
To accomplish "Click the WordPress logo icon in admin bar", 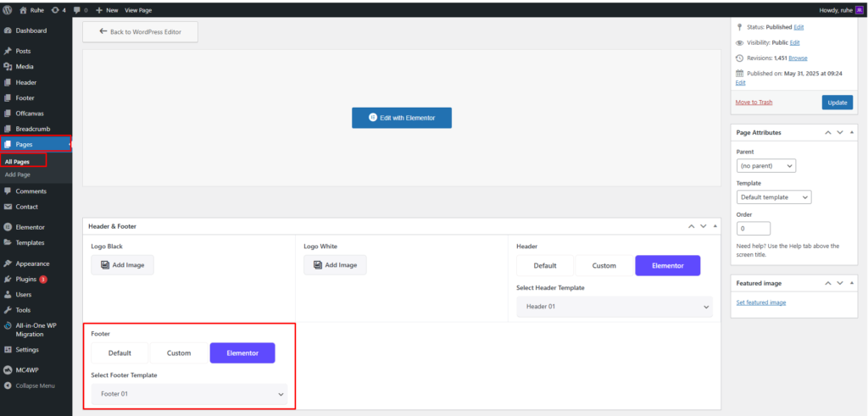I will coord(7,10).
